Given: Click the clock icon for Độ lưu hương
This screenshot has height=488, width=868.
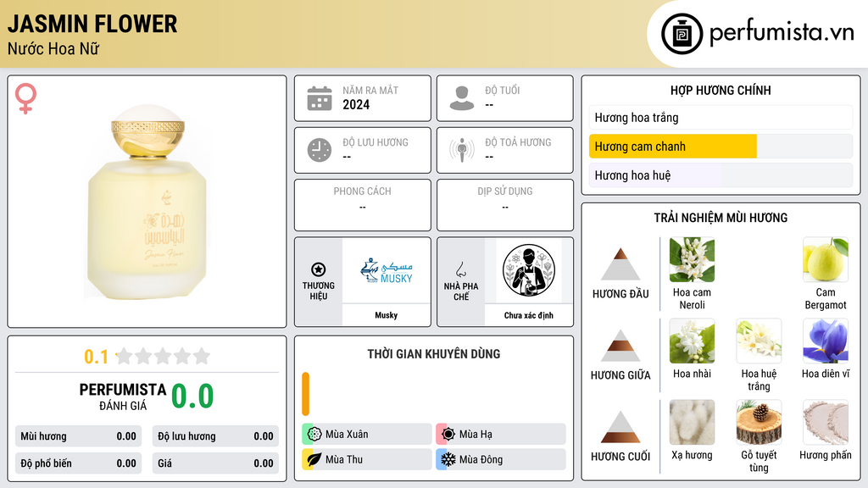Looking at the screenshot, I should 320,150.
